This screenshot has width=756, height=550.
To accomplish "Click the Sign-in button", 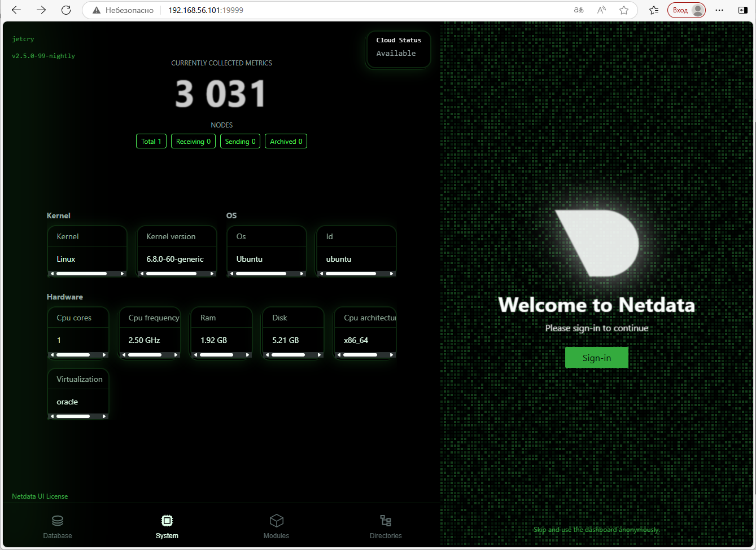I will tap(597, 358).
